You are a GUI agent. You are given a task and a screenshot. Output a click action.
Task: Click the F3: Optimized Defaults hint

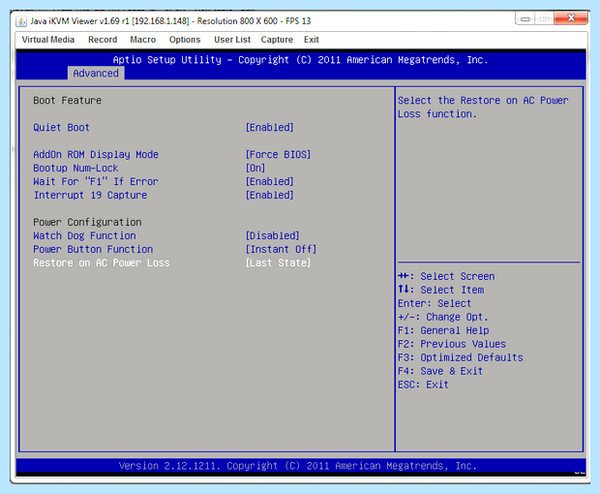460,357
